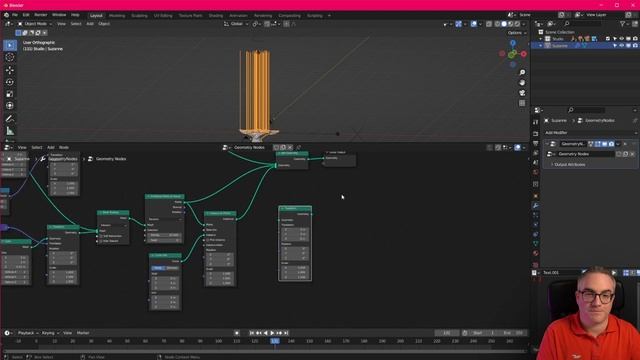Image resolution: width=640 pixels, height=360 pixels.
Task: Click the red X axis gizmo
Action: (x=523, y=54)
